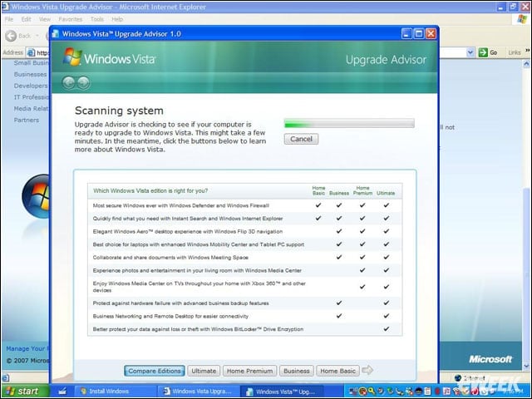Click the page icon in the IE address bar
Screen dimensions: 532x399
(31, 52)
